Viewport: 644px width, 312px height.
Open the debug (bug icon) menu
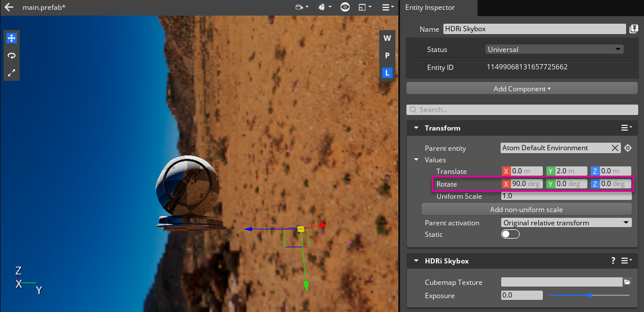pyautogui.click(x=323, y=8)
